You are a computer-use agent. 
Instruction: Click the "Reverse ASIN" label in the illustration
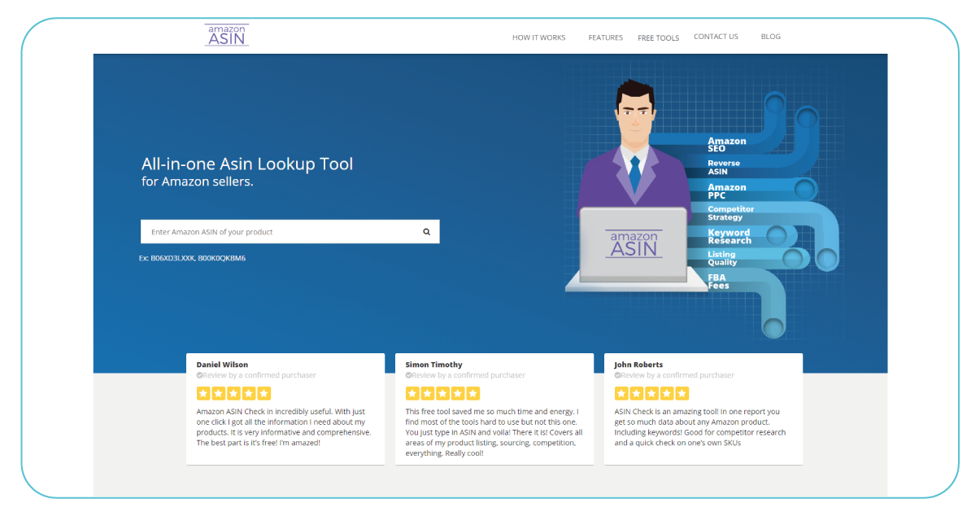click(x=724, y=168)
